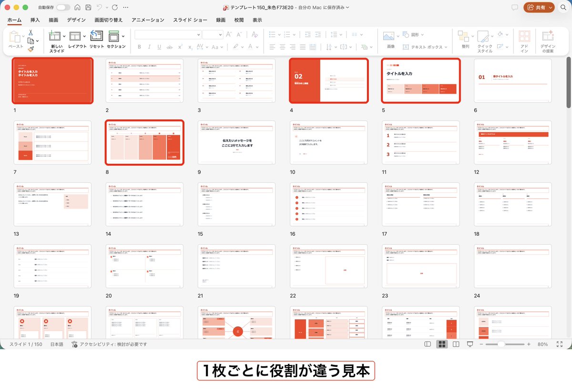Click the save floppy disk icon

pos(88,8)
